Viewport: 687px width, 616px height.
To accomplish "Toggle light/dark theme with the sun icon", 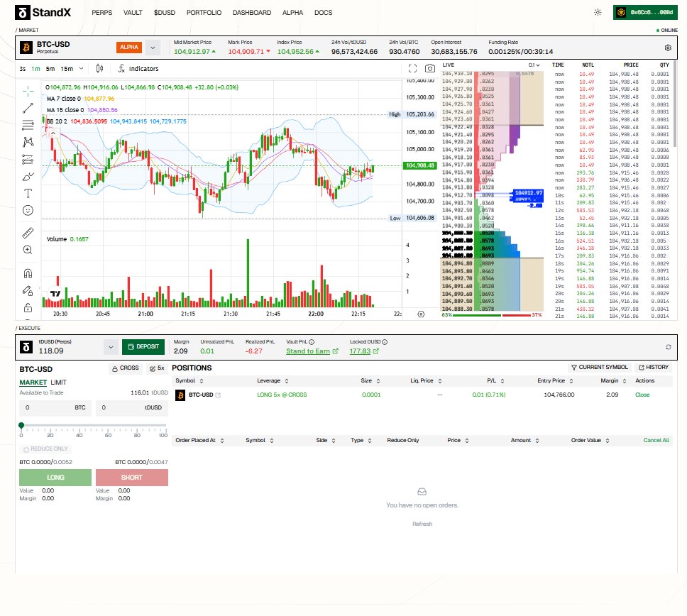I will [598, 12].
